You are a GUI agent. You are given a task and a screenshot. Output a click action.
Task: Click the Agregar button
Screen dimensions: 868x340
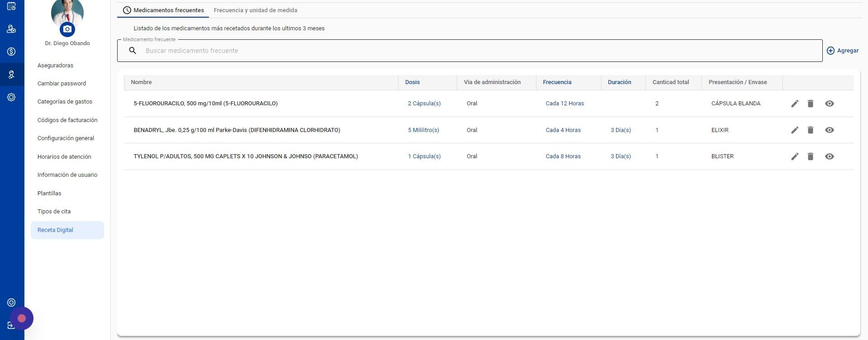[843, 51]
